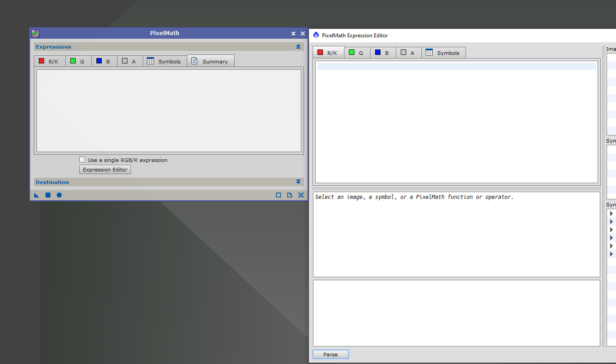Expand the Destination section in PixelMath
The width and height of the screenshot is (616, 364).
point(298,182)
